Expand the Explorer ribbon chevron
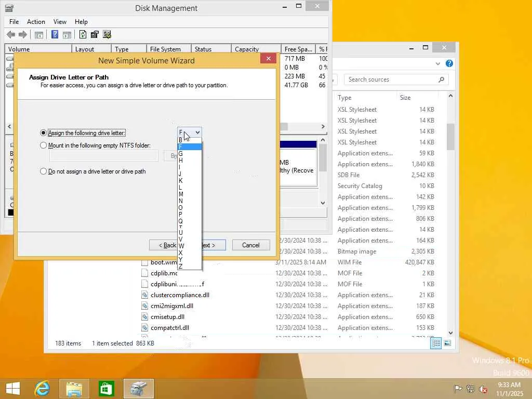532x399 pixels. (437, 63)
